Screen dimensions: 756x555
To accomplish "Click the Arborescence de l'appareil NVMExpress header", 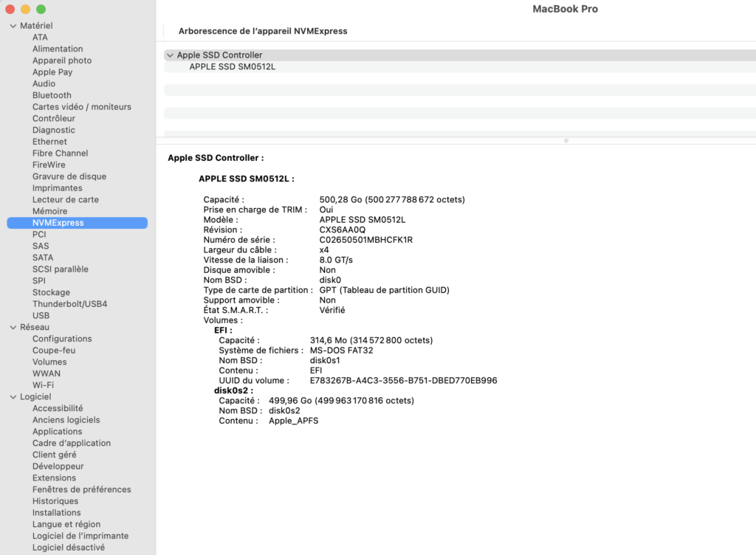I will tap(263, 31).
